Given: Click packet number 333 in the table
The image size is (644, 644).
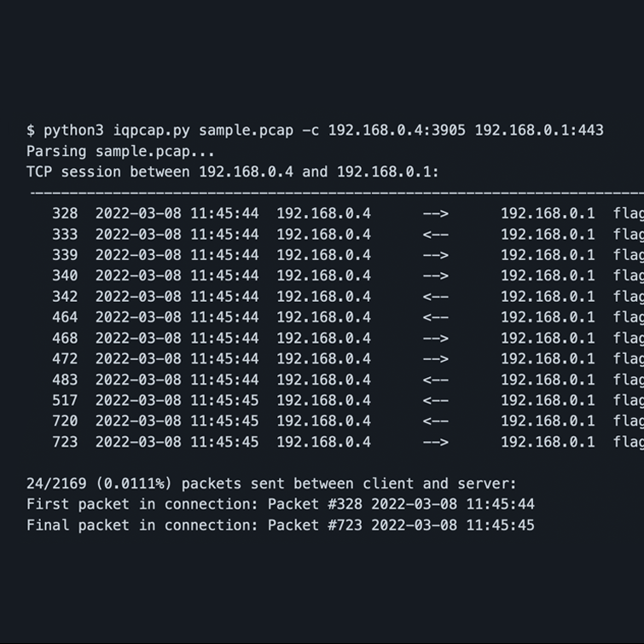Looking at the screenshot, I should point(65,234).
